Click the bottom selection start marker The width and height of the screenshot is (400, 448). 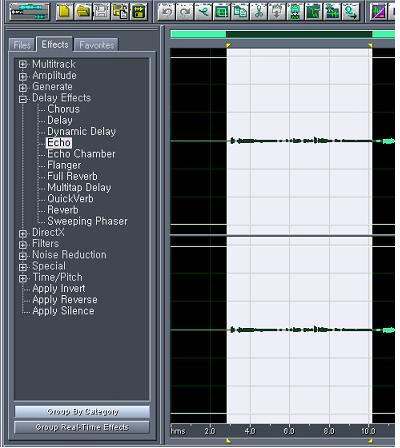(x=228, y=441)
